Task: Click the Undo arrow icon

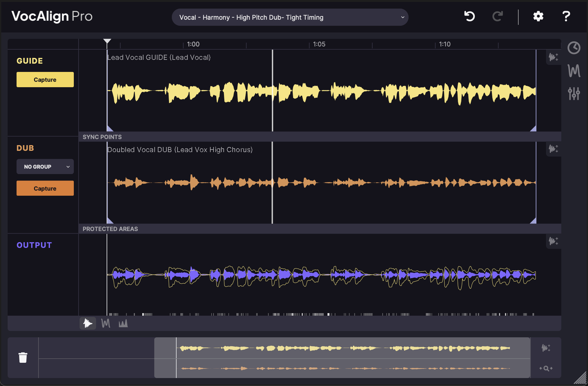Action: 470,17
